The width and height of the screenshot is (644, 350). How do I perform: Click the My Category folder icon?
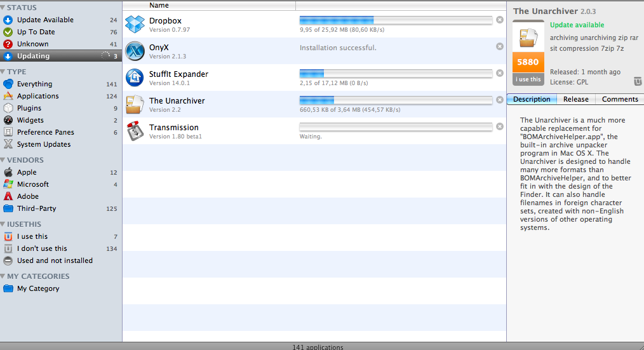pos(8,288)
